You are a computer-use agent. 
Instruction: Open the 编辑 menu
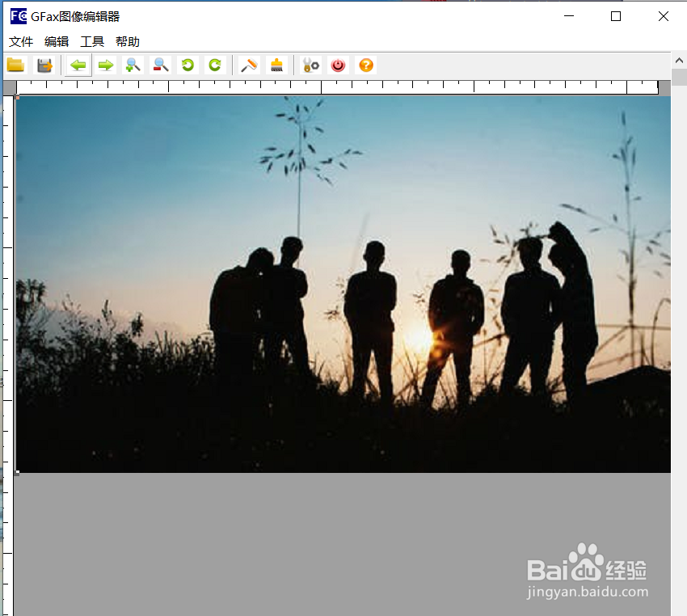[x=57, y=41]
